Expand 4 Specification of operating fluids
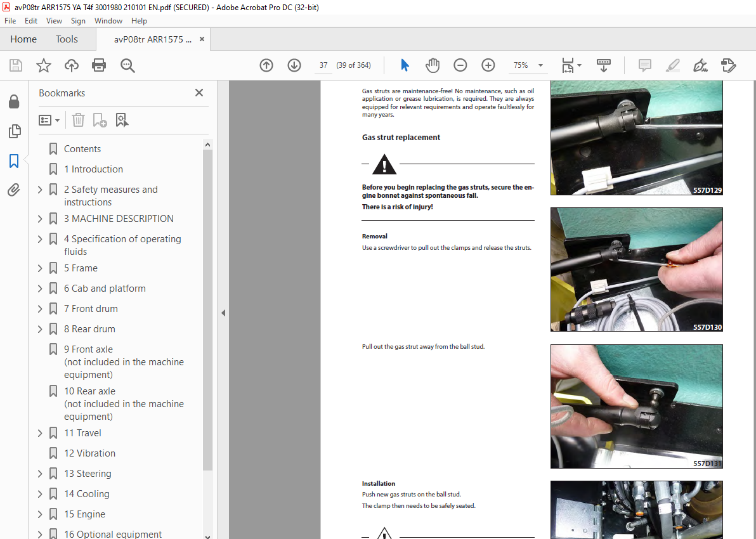The image size is (756, 539). (40, 239)
